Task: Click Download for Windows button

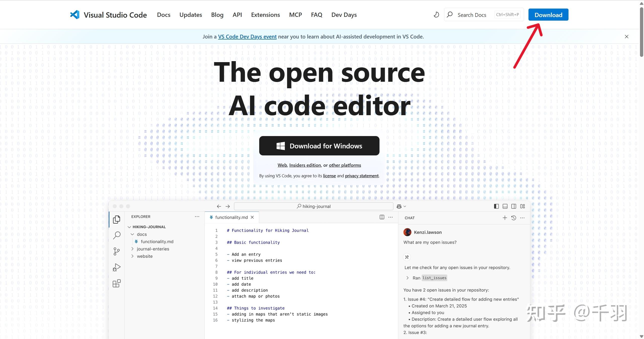Action: coord(319,146)
